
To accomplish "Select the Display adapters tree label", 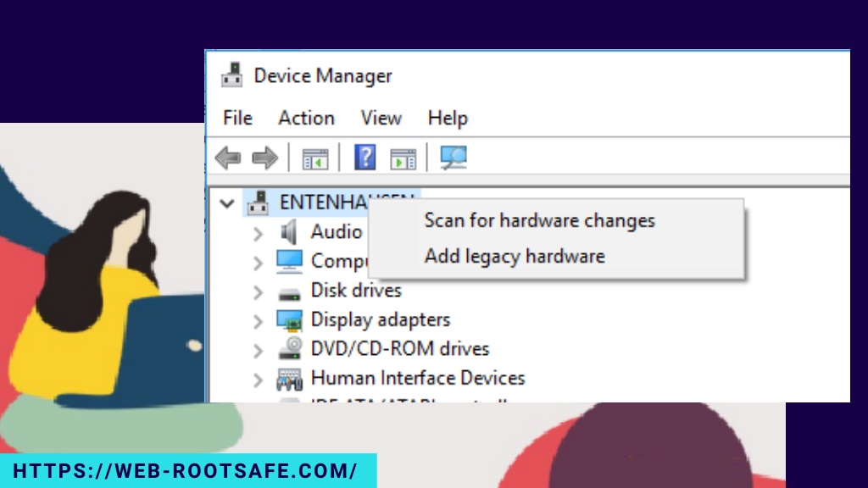I will coord(381,319).
